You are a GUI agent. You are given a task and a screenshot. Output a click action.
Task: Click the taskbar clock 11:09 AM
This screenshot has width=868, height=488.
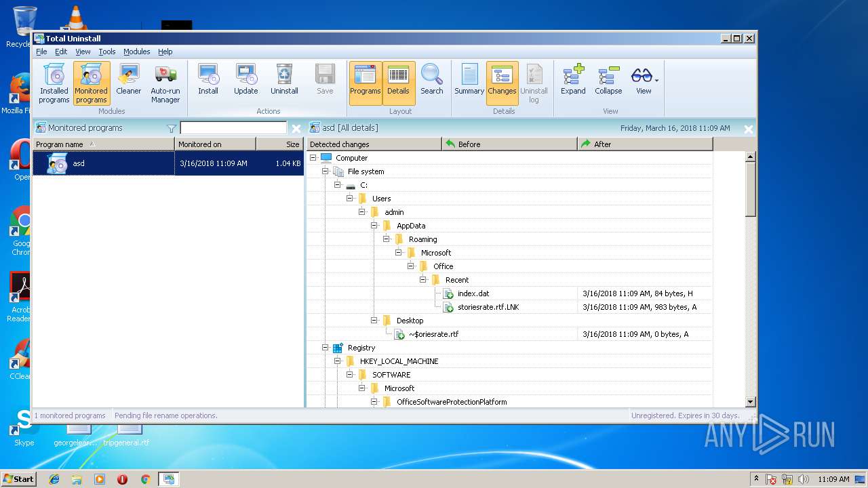pos(833,479)
